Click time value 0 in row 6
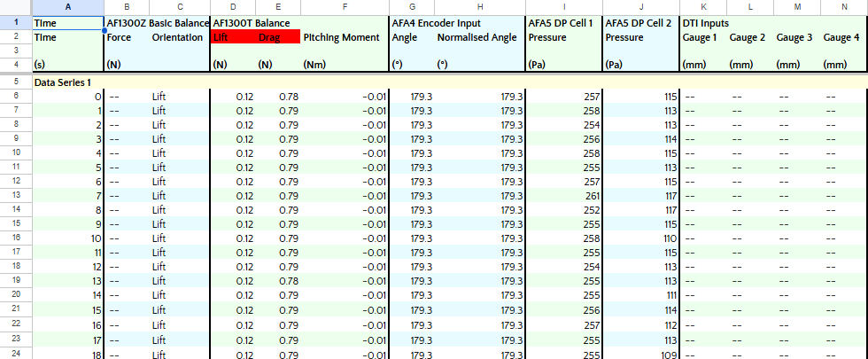This screenshot has height=359, width=868. click(x=68, y=97)
